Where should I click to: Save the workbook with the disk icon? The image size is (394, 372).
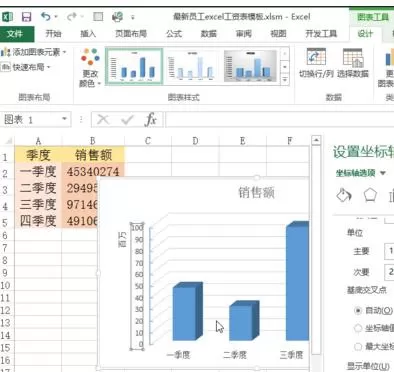[x=26, y=17]
